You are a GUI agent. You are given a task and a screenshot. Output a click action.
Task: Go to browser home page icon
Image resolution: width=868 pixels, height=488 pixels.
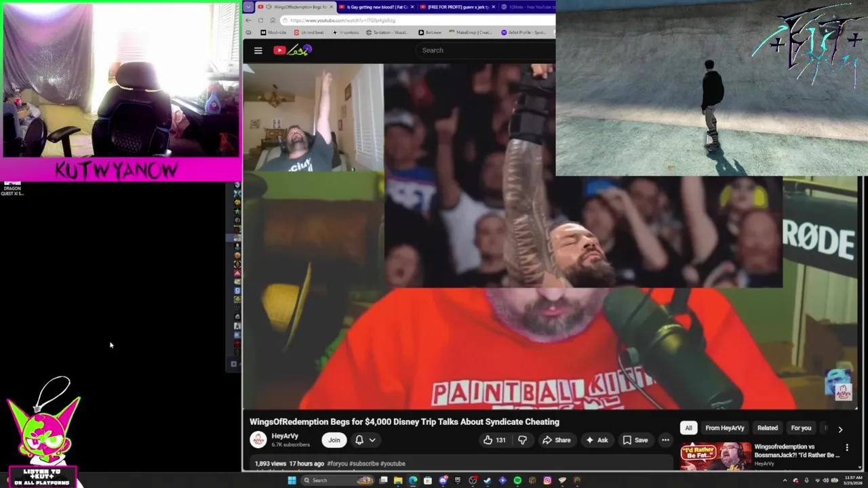273,20
